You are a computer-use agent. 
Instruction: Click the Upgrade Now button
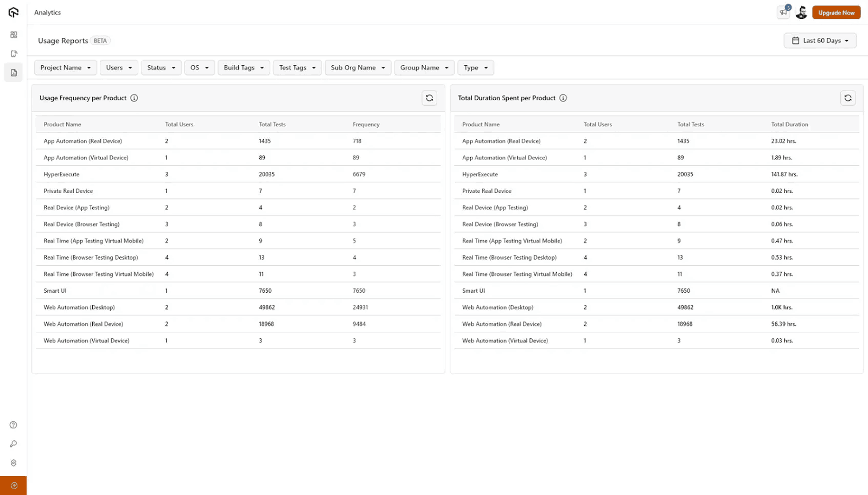[835, 12]
